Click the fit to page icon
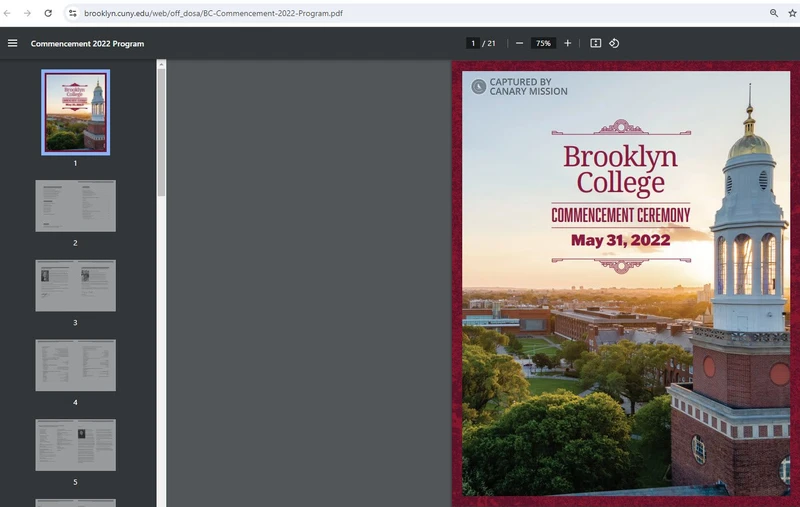This screenshot has height=507, width=800. coord(596,43)
